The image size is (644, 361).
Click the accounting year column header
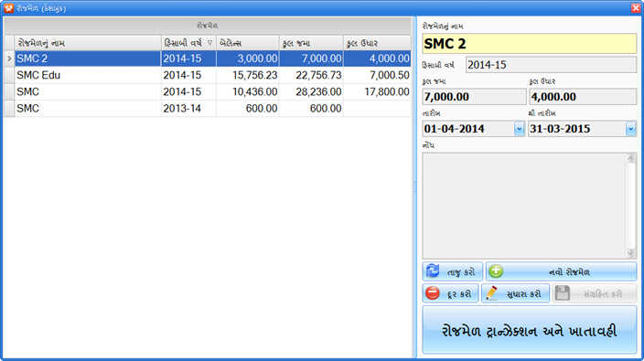coord(188,43)
